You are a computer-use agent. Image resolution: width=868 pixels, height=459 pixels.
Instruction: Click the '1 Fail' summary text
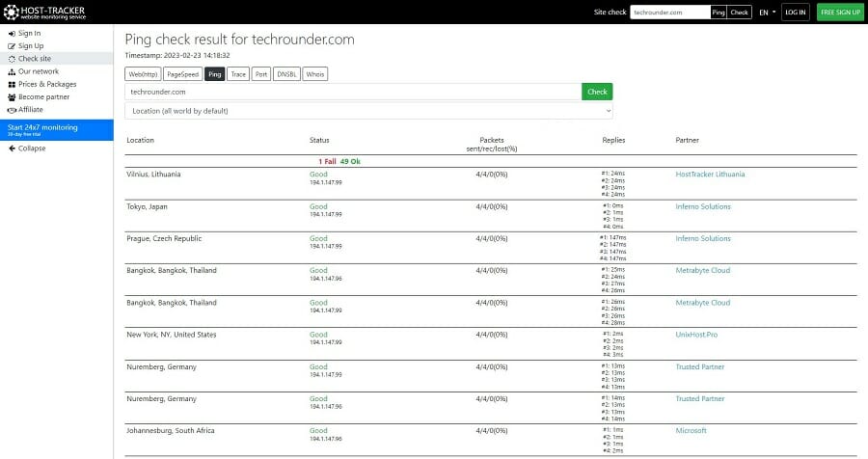pos(327,162)
